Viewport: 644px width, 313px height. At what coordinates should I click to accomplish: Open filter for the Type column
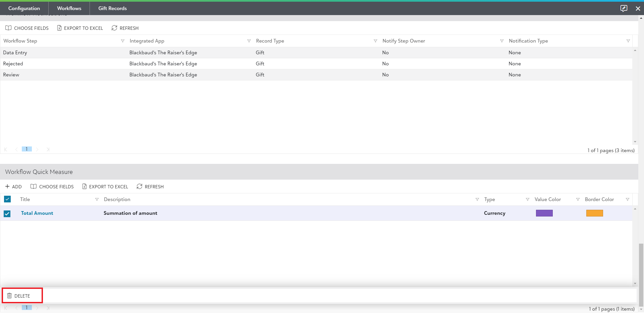point(527,199)
